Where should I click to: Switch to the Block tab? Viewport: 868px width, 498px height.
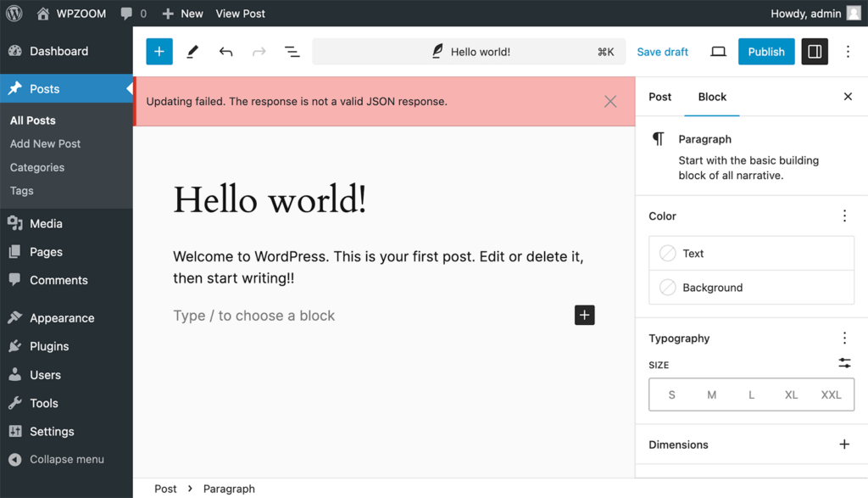click(x=712, y=97)
